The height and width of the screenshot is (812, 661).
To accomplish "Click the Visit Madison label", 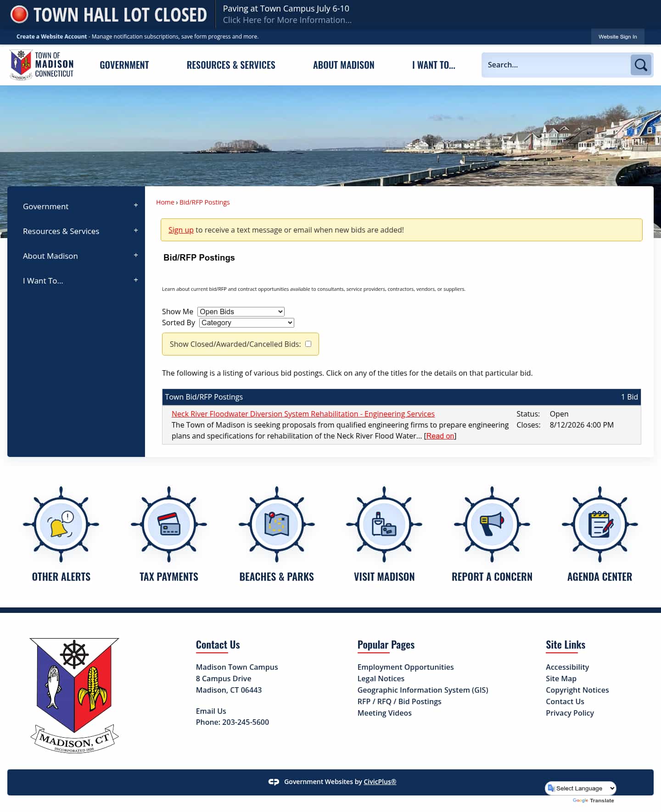I will coord(384,577).
